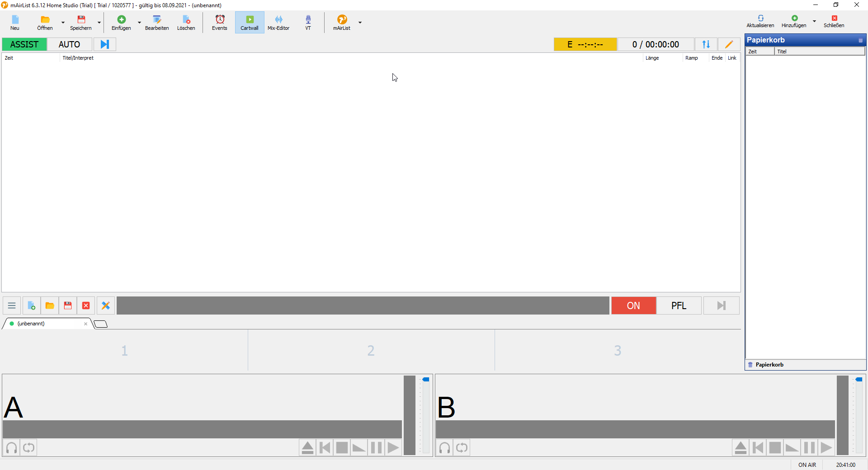Open the mAirList menu dropdown arrow
The width and height of the screenshot is (868, 470).
tap(360, 22)
